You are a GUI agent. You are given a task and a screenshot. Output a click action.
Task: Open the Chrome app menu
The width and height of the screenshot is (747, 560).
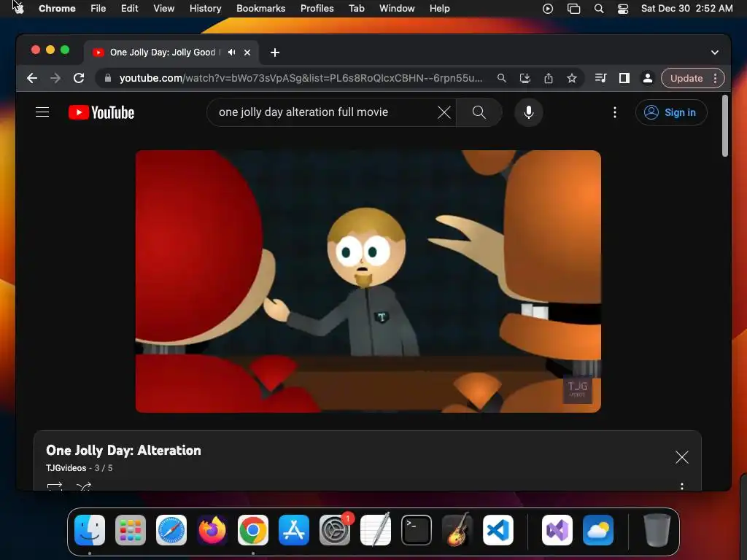pos(57,9)
